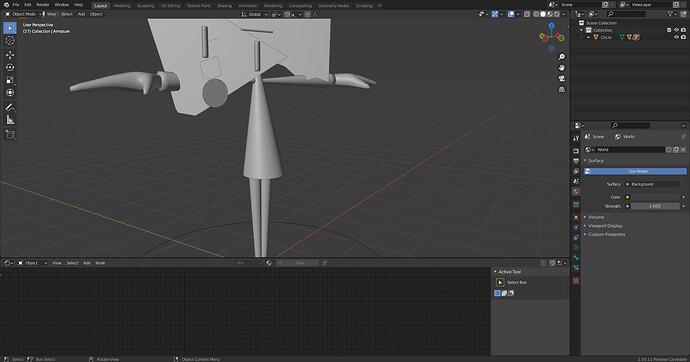Expand the Circle object in outliner
The image size is (690, 362).
(588, 37)
